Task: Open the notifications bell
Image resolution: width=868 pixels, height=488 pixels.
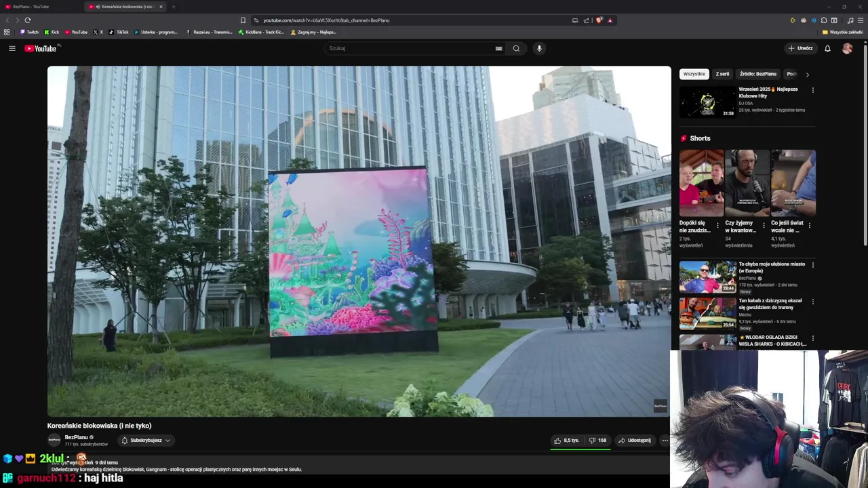Action: point(827,48)
